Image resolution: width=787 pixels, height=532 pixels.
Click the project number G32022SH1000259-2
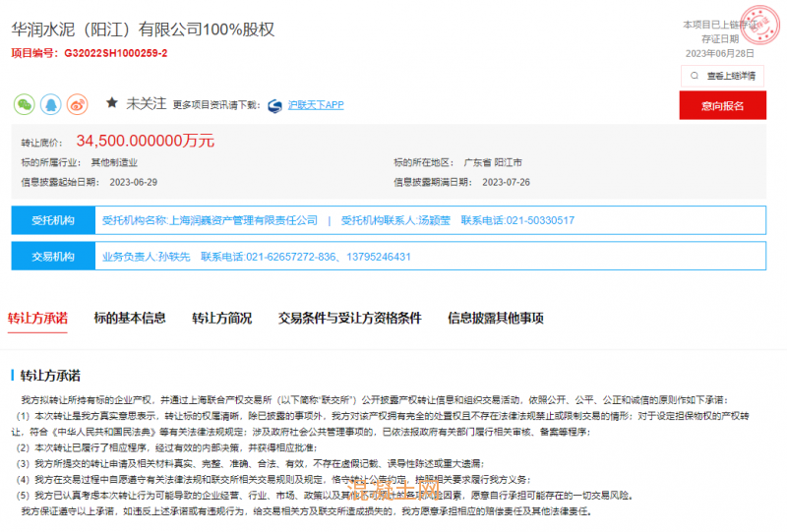tap(116, 52)
